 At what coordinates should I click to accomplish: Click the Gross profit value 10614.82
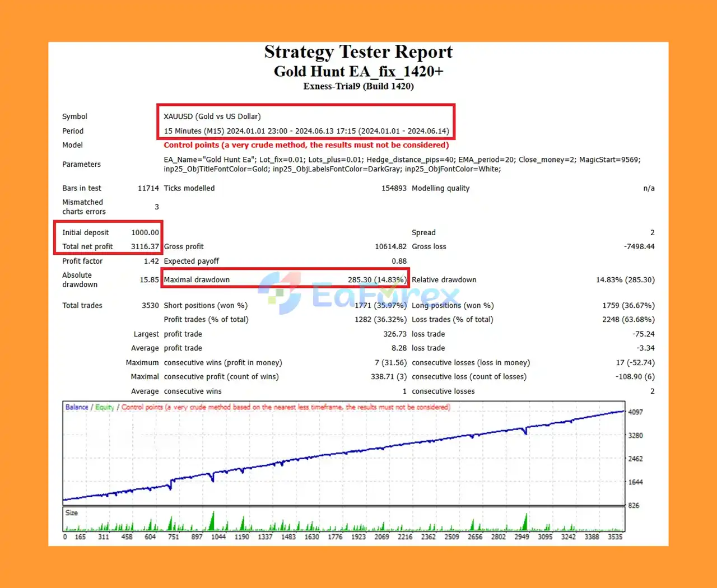coord(390,246)
